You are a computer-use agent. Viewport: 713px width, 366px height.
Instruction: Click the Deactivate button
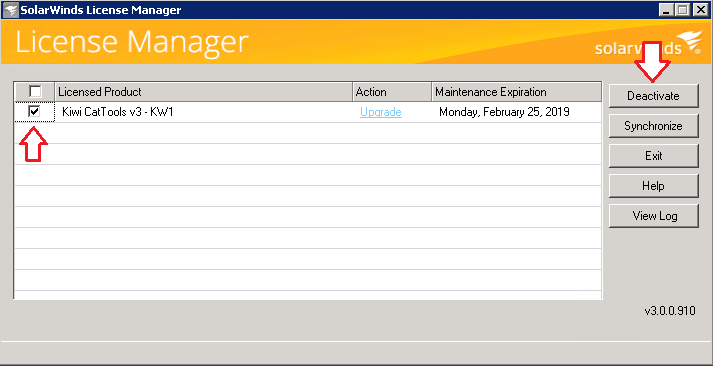(x=653, y=96)
